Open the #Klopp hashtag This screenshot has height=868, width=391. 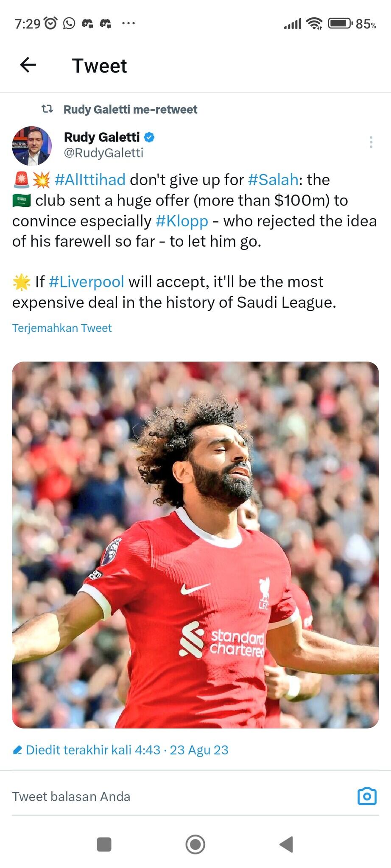pos(182,221)
